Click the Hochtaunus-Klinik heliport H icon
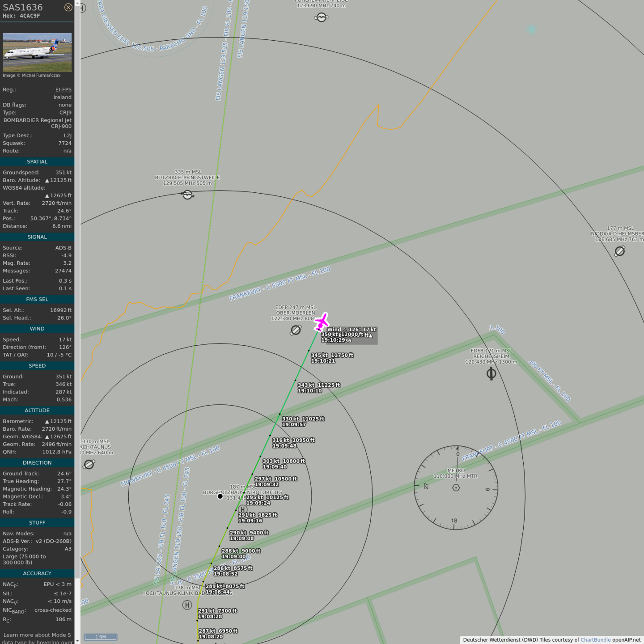 pos(187,605)
